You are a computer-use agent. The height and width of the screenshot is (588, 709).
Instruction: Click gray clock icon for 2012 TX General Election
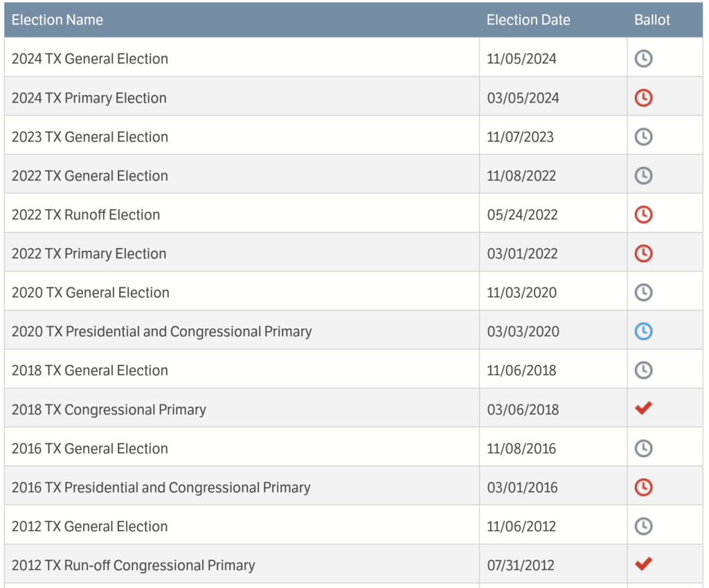coord(643,526)
